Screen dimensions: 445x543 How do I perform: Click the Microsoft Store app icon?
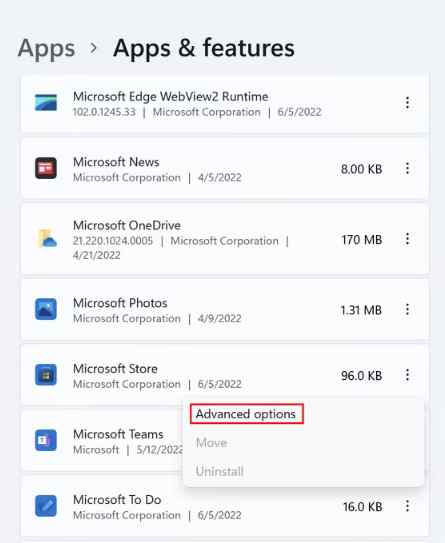(46, 375)
